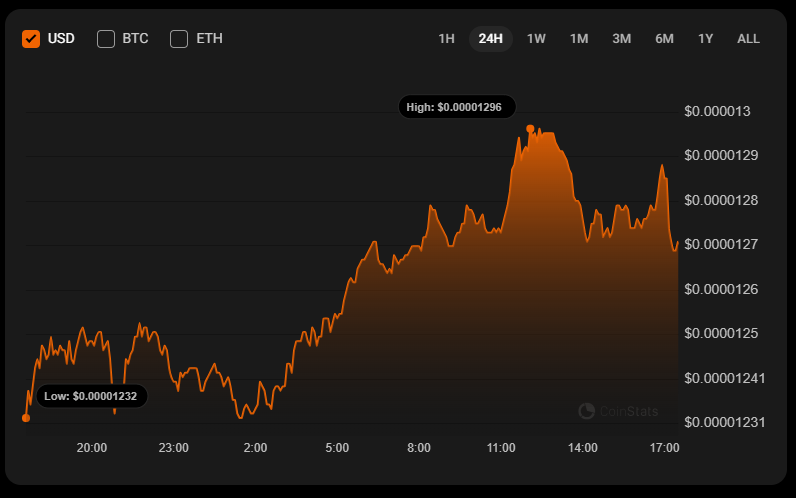Click the 23:00 time label
The height and width of the screenshot is (498, 796).
point(174,448)
